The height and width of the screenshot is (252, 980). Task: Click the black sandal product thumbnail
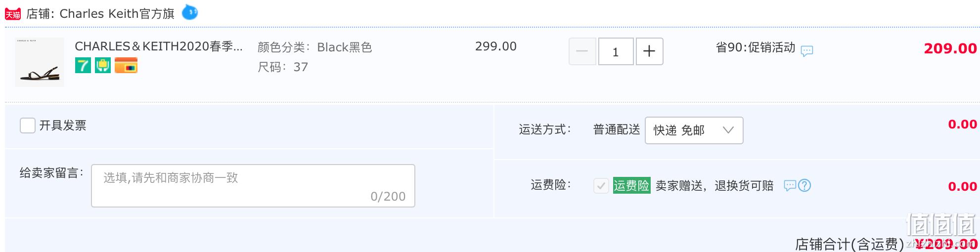click(40, 62)
